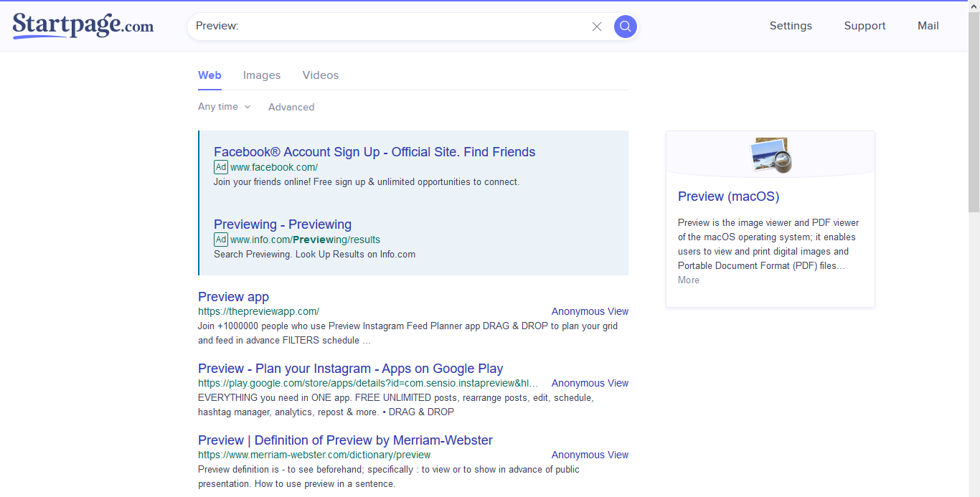
Task: Open Advanced search options
Action: 291,107
